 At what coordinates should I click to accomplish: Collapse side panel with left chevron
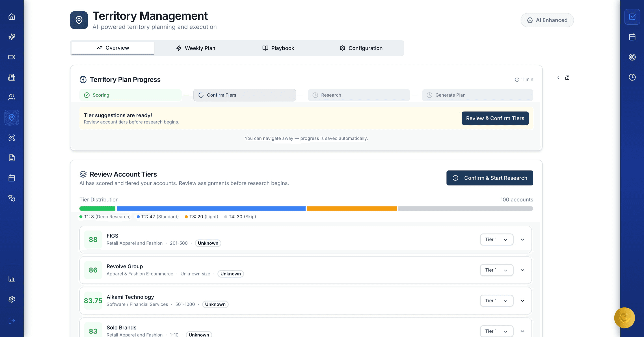pyautogui.click(x=558, y=78)
